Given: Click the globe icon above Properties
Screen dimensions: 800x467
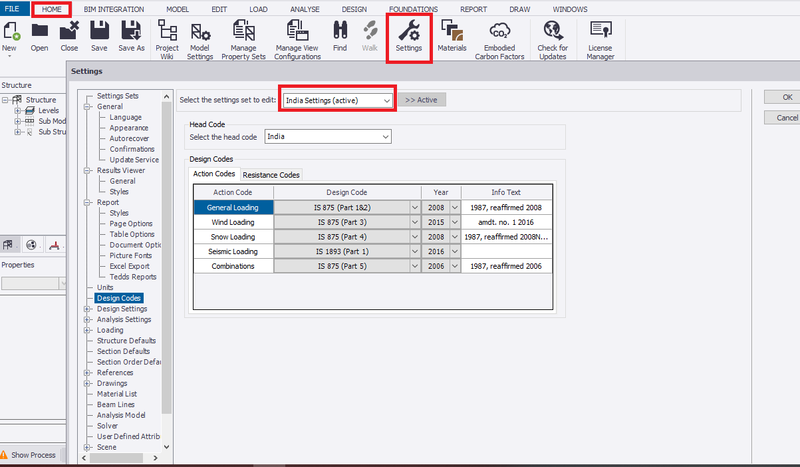Looking at the screenshot, I should [x=31, y=245].
